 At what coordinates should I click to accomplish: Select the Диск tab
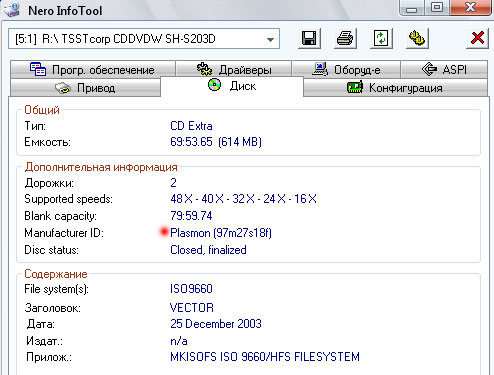232,86
